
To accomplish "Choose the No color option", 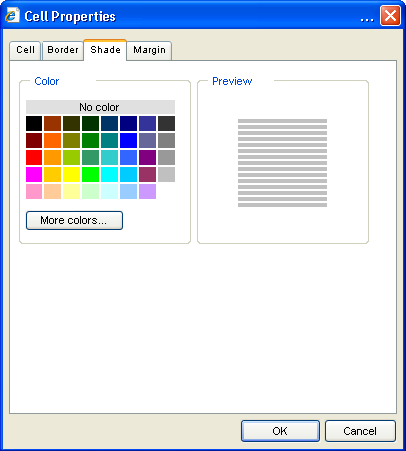I will (100, 107).
